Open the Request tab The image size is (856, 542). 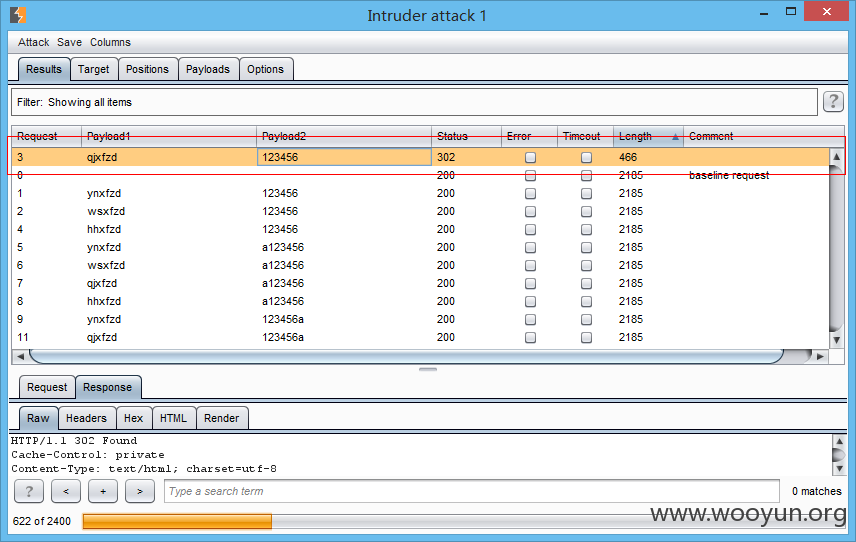point(47,387)
